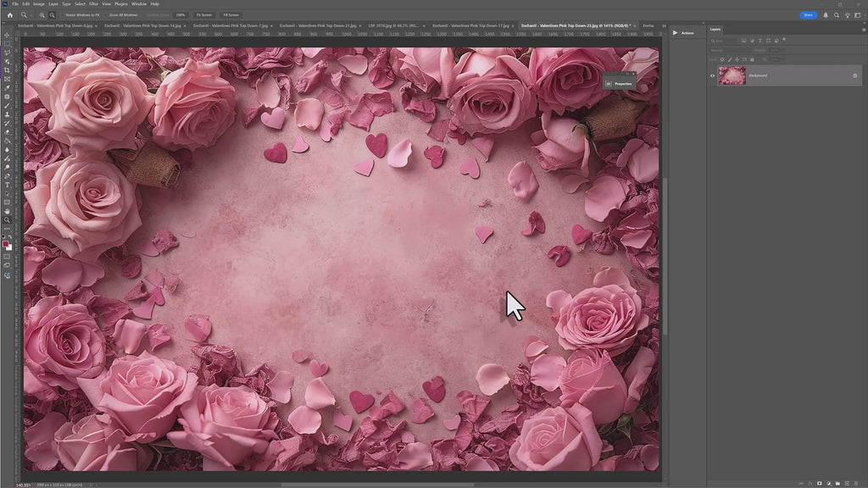868x488 pixels.
Task: Open the notifications bell icon
Action: (826, 14)
